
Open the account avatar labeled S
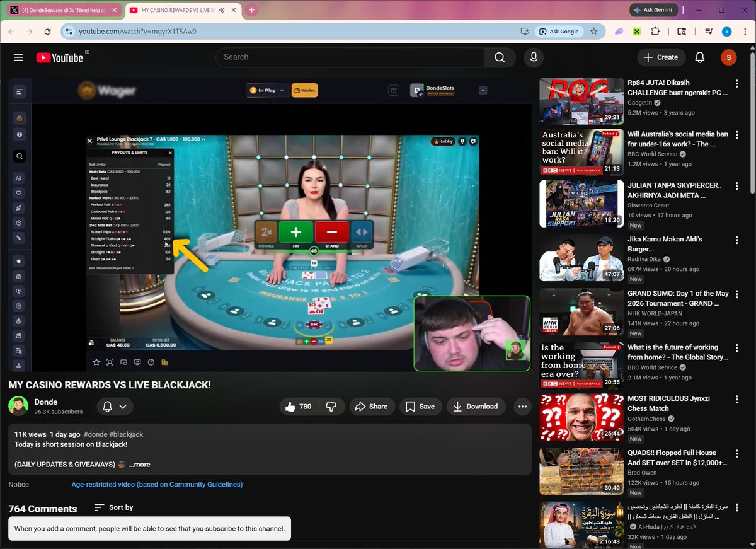tap(728, 57)
